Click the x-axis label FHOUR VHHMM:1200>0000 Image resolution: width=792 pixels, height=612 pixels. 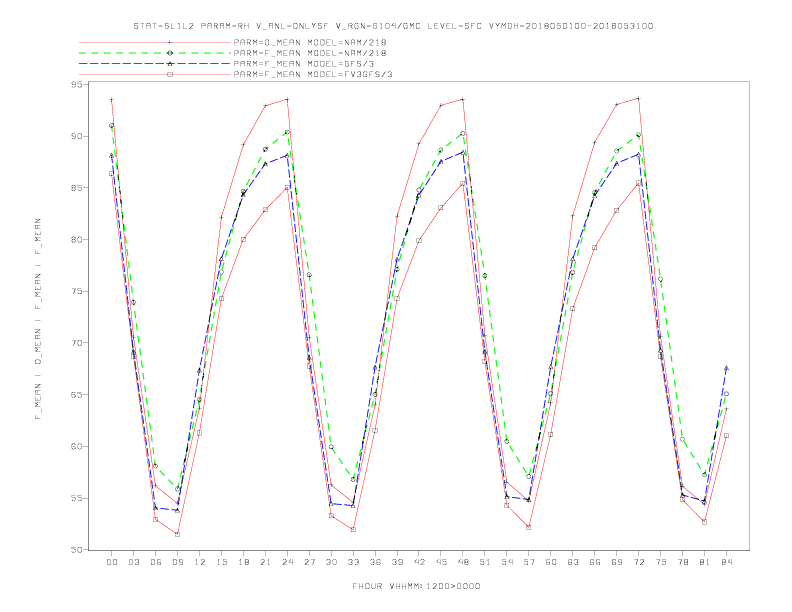pyautogui.click(x=416, y=586)
